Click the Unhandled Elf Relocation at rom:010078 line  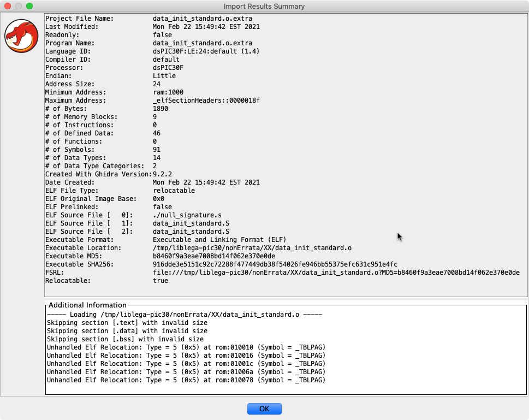pyautogui.click(x=186, y=380)
